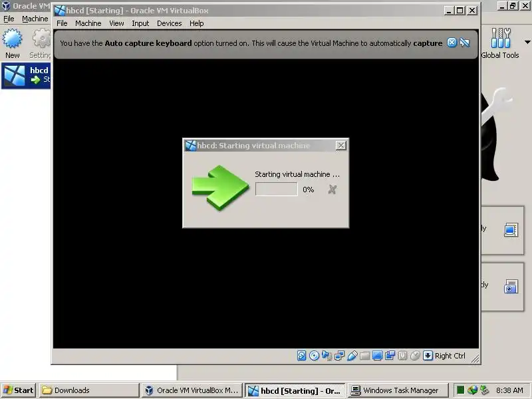
Task: Switch to Oracle VM VirtualBox Manager taskbar button
Action: [192, 390]
